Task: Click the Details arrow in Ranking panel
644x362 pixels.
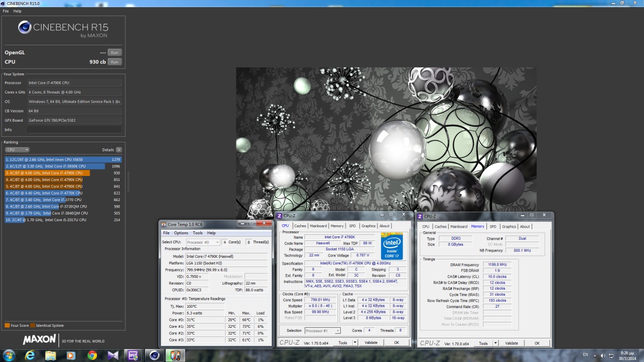Action: 119,150
